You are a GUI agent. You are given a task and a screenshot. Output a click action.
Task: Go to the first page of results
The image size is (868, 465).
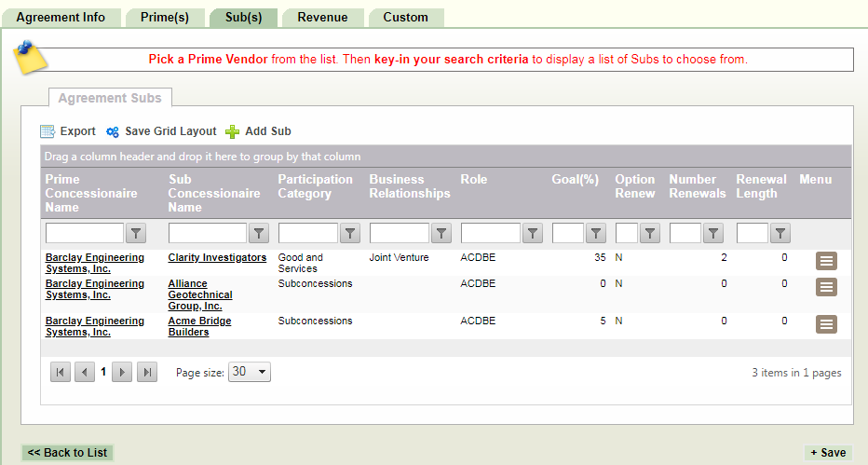[x=61, y=372]
